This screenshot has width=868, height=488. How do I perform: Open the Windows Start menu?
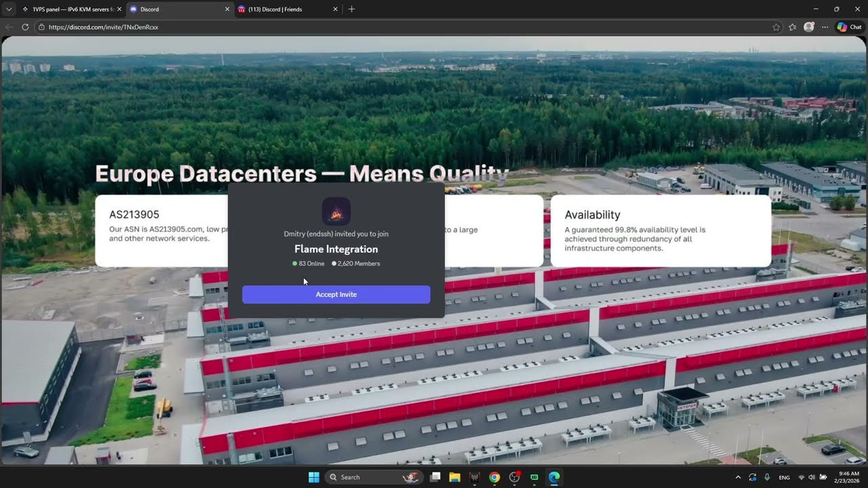pos(313,477)
